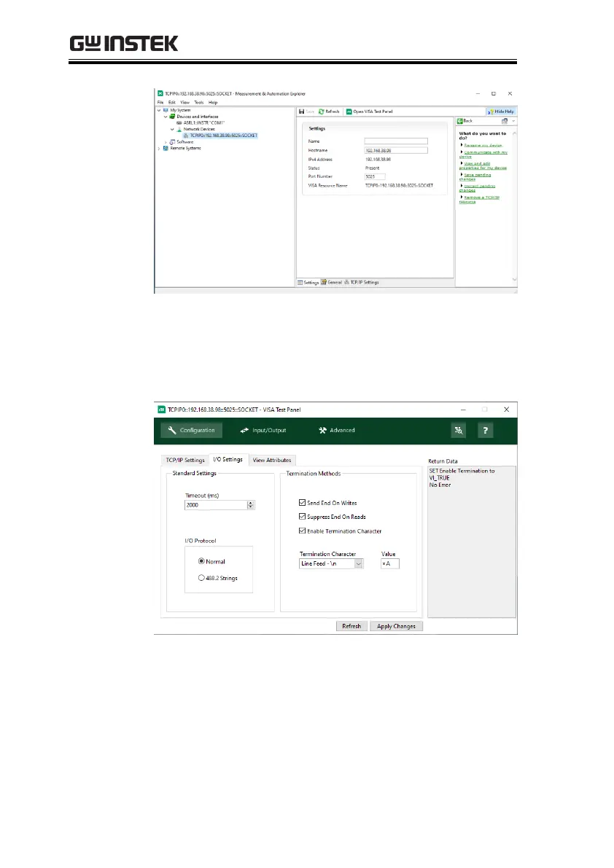Click the Apply Changes button

pyautogui.click(x=396, y=626)
